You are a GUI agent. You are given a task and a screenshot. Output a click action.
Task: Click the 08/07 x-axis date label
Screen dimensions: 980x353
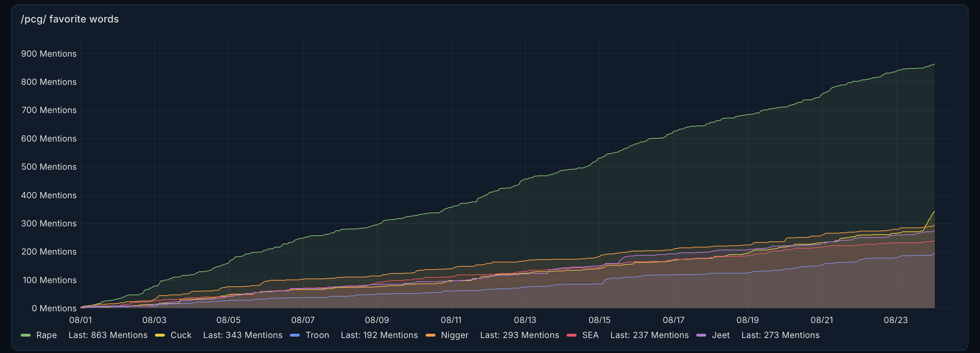click(x=303, y=320)
